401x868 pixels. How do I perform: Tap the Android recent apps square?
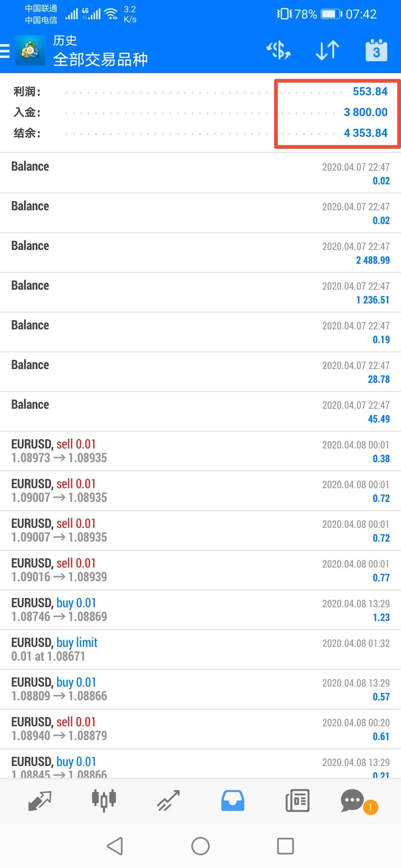click(286, 846)
